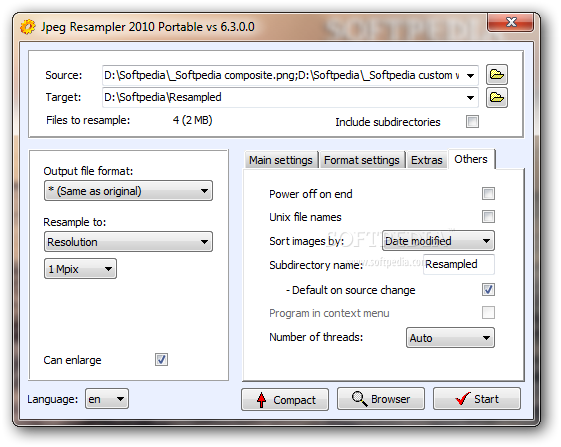Open the 1 Mpix size dropdown

(81, 269)
